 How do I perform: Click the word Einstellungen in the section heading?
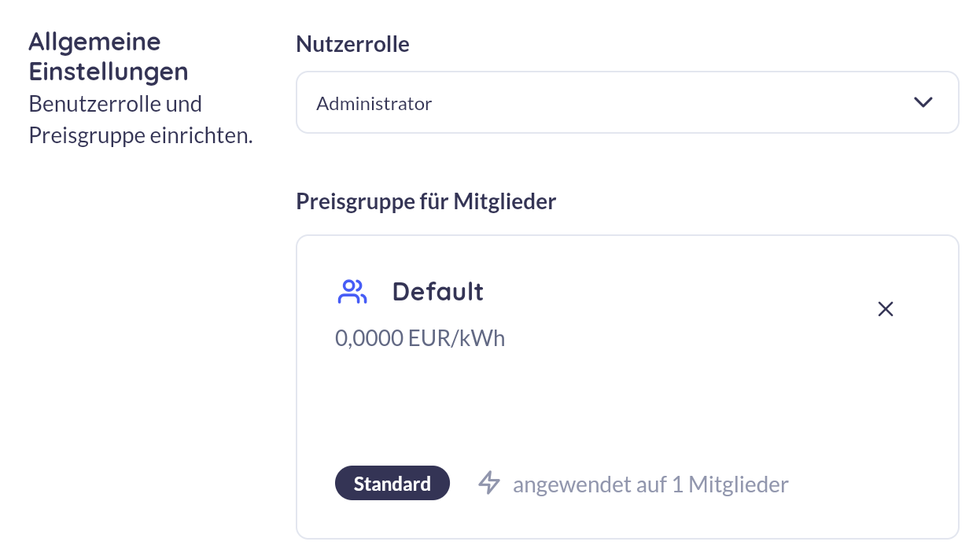coord(109,72)
